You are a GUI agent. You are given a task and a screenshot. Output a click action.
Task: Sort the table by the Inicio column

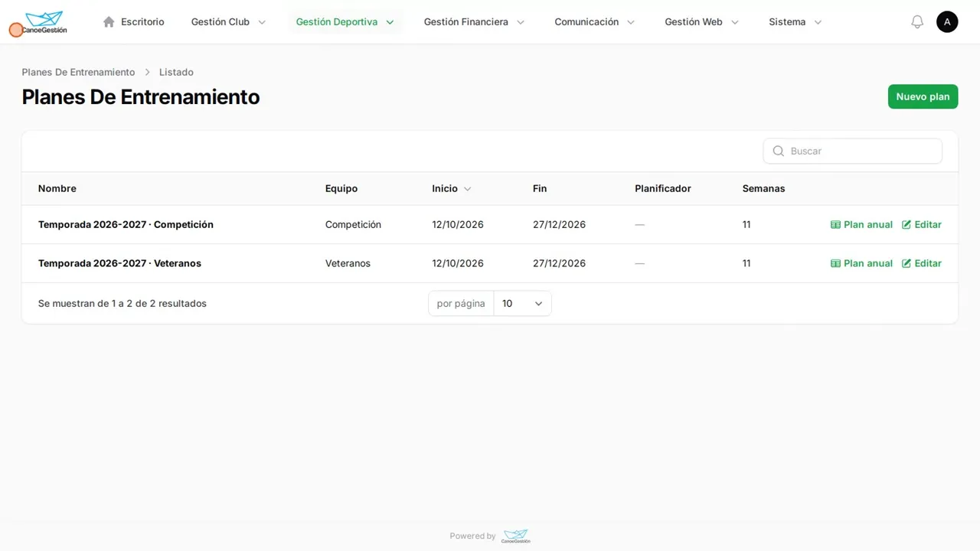tap(452, 189)
